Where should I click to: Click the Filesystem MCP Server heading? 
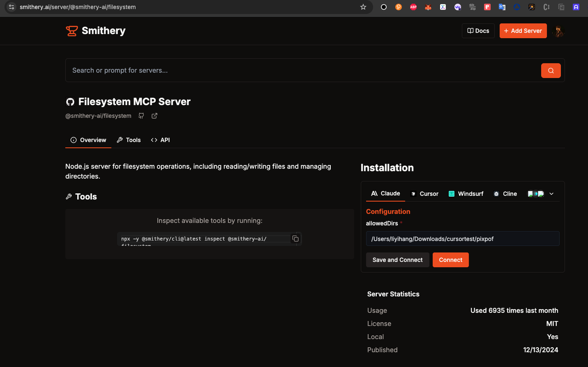pyautogui.click(x=134, y=102)
